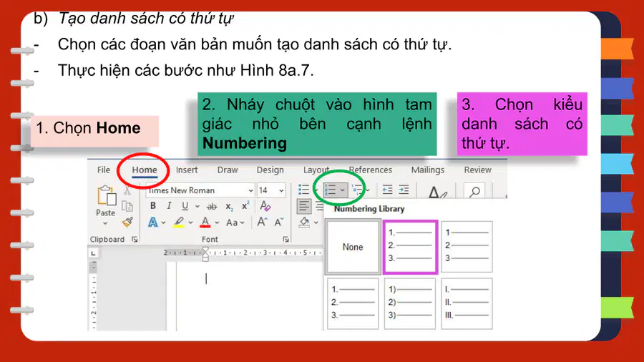
Task: Click the Center alignment icon
Action: point(320,206)
